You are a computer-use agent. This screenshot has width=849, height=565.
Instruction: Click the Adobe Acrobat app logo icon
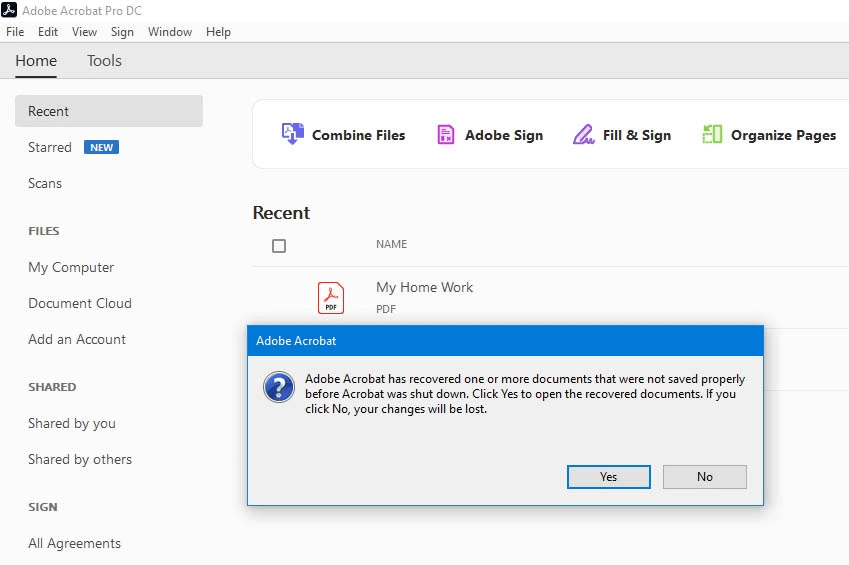click(9, 10)
